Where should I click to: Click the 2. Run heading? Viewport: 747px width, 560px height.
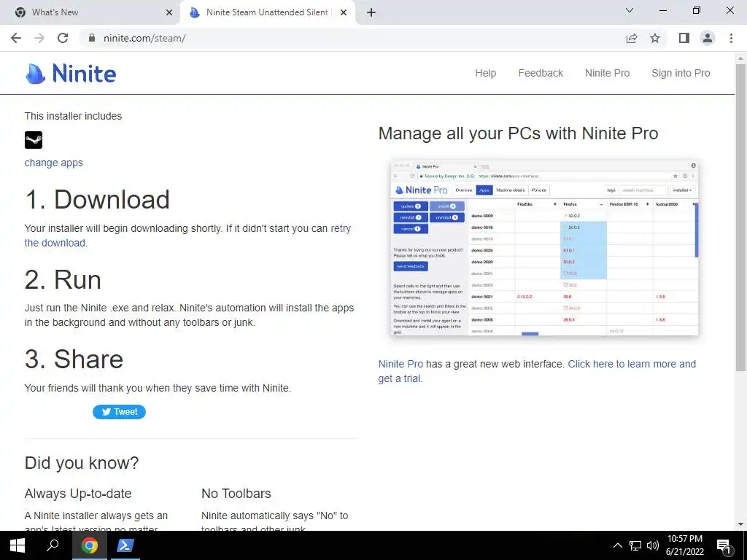(x=63, y=279)
